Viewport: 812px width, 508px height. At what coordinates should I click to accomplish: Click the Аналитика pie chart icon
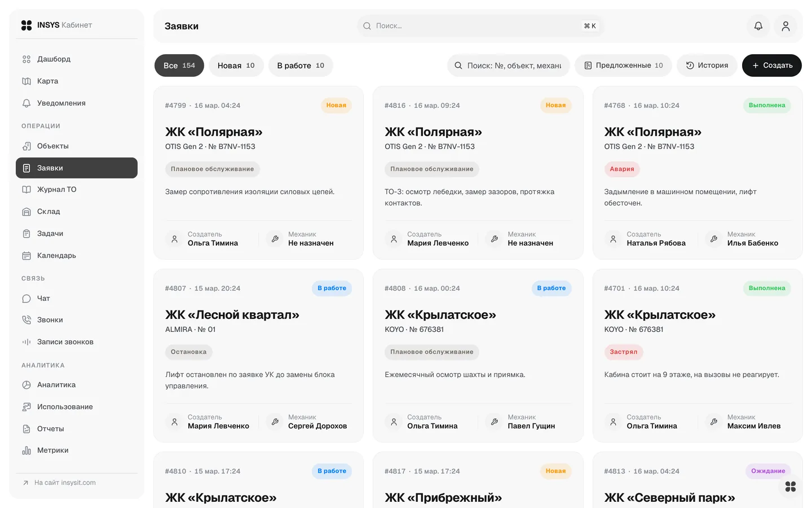27,385
